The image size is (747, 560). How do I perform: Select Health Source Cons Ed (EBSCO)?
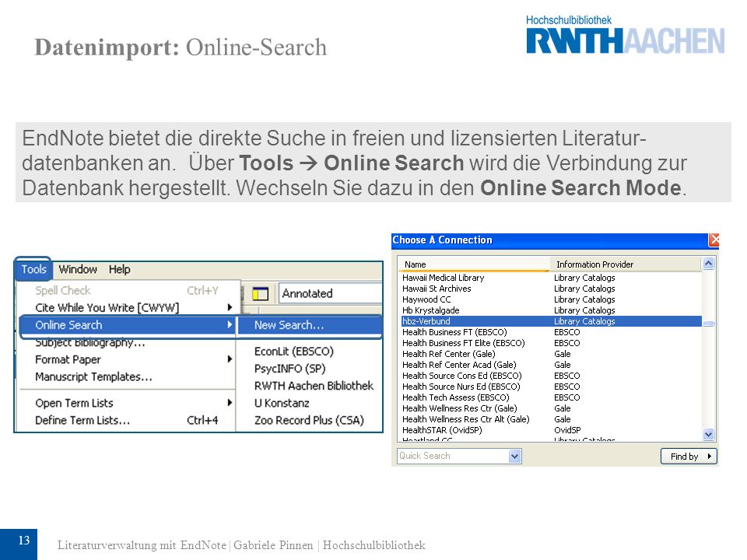click(551, 376)
